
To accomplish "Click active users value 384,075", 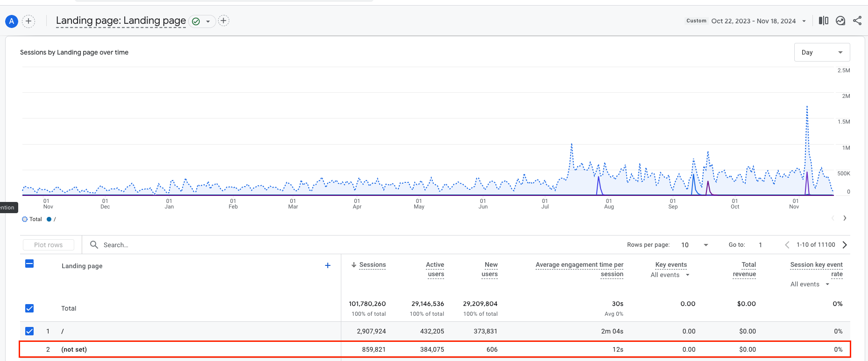I will point(432,349).
